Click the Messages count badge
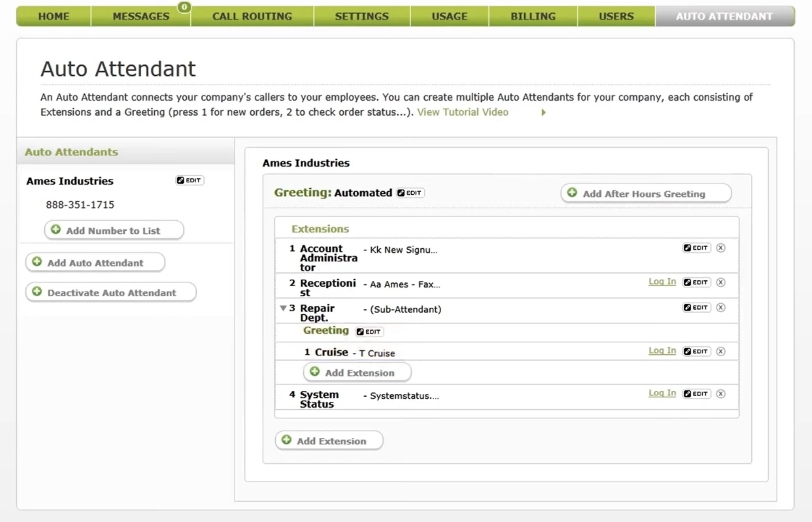This screenshot has width=812, height=522. tap(184, 7)
